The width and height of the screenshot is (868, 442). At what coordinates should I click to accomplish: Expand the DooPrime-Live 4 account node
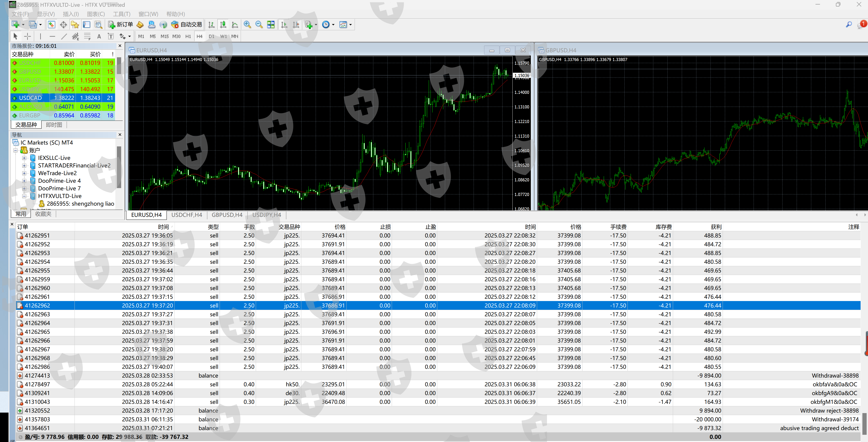(24, 181)
